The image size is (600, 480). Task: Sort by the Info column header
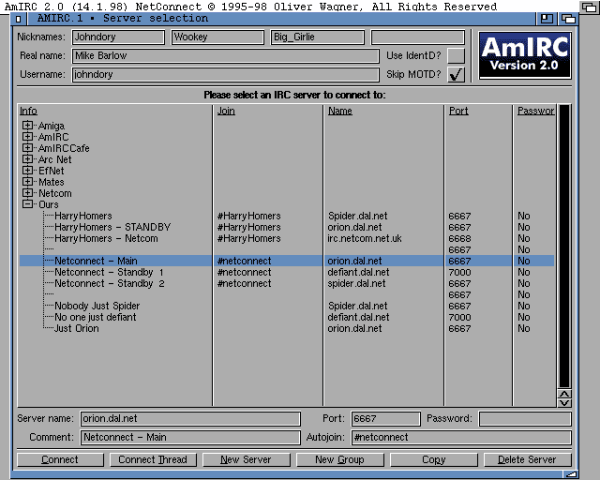[x=29, y=111]
